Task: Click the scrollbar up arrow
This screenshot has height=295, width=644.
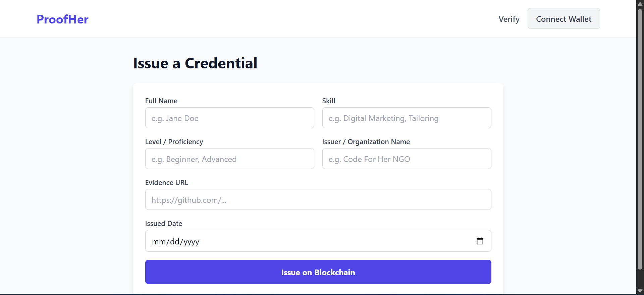Action: click(640, 4)
